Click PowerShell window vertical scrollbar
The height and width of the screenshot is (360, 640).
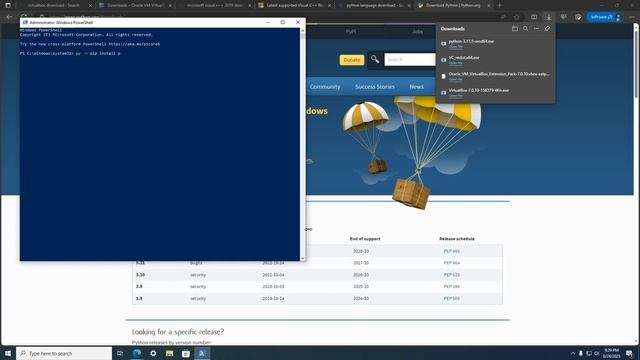point(302,144)
